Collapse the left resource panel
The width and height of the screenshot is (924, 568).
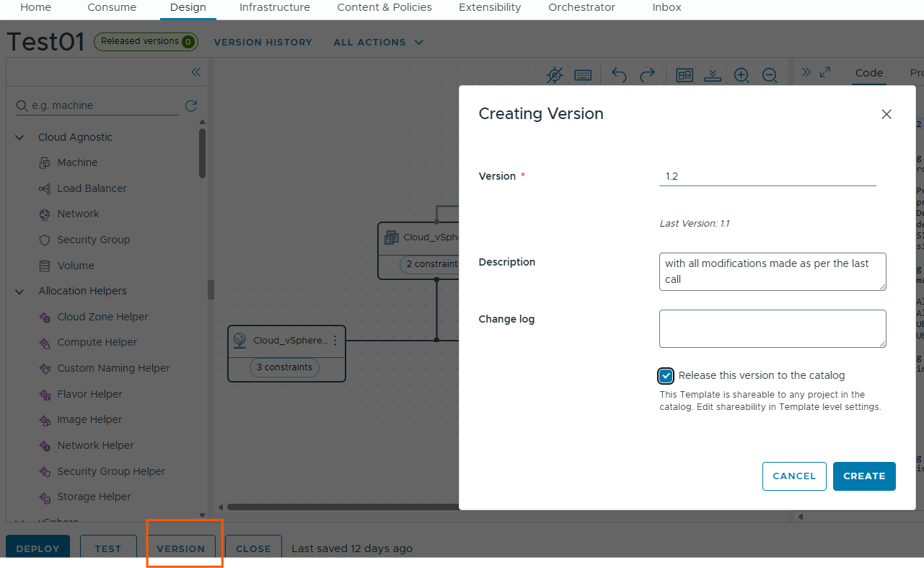(195, 72)
